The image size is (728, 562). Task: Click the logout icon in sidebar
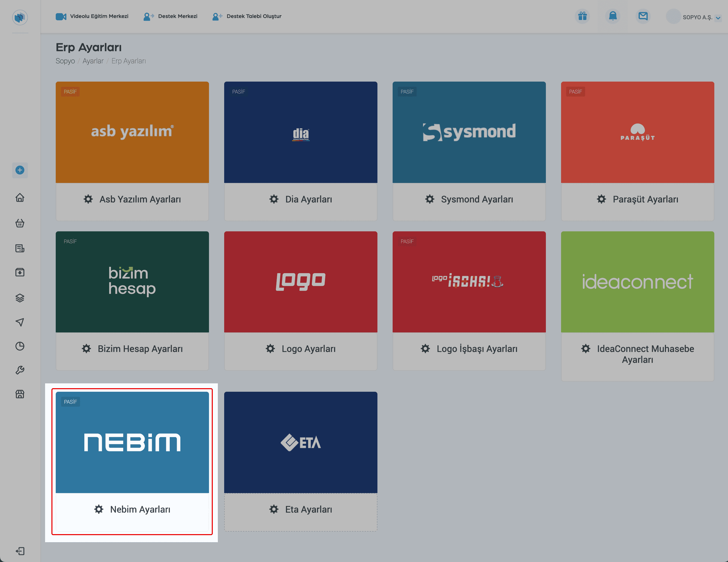(20, 551)
